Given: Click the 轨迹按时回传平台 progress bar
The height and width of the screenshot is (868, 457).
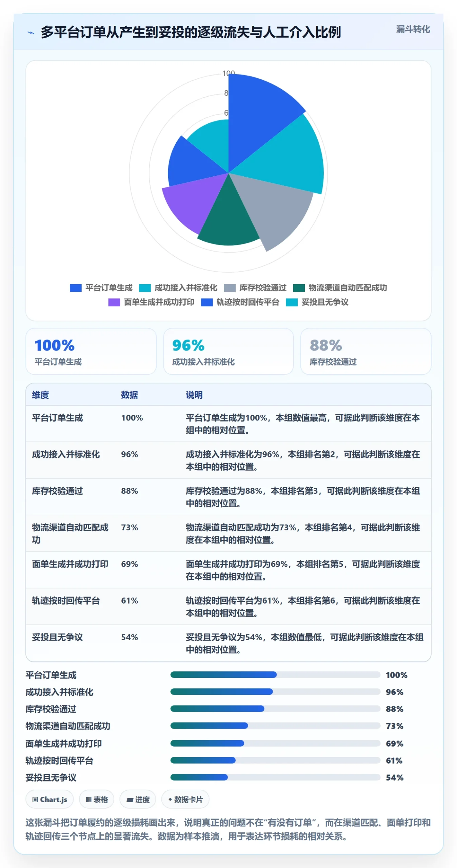Looking at the screenshot, I should 275,760.
